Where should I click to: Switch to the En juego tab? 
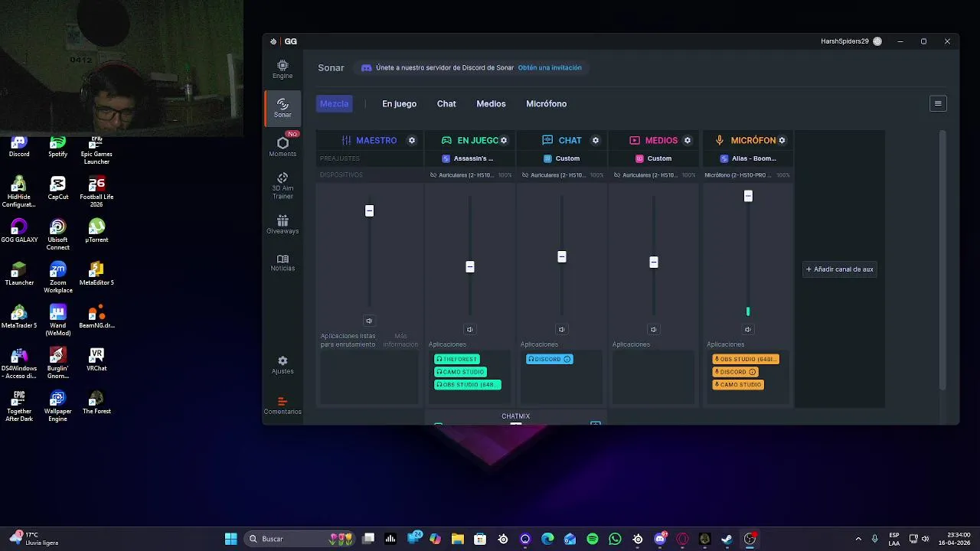tap(399, 103)
